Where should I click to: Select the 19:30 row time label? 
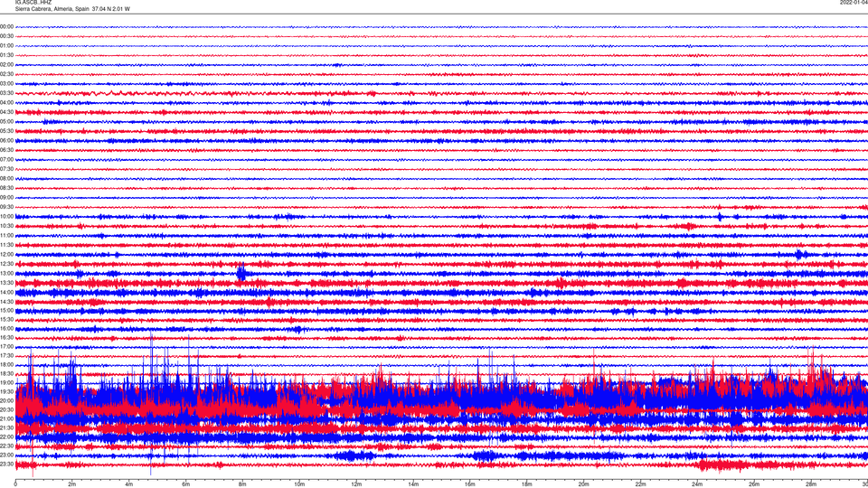6,391
